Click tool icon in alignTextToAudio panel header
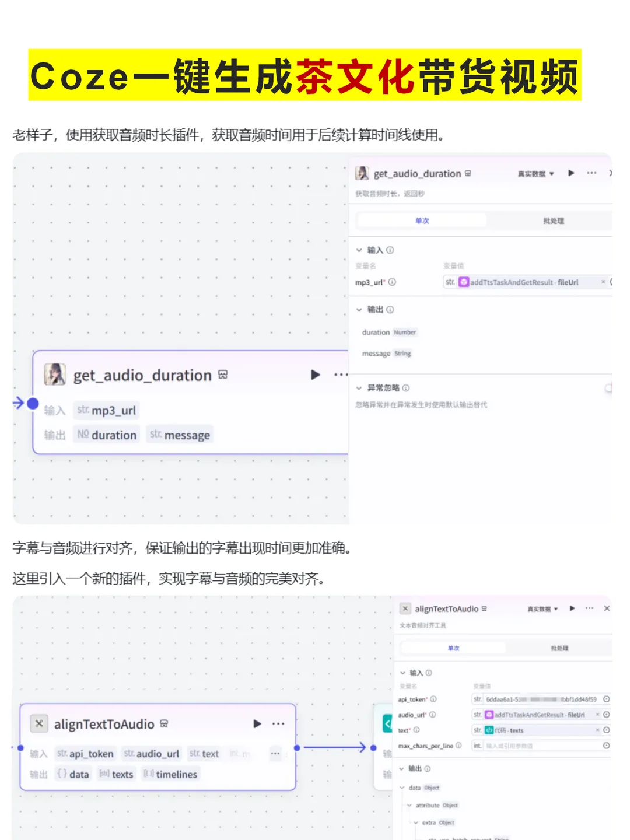This screenshot has width=630, height=840. point(405,608)
